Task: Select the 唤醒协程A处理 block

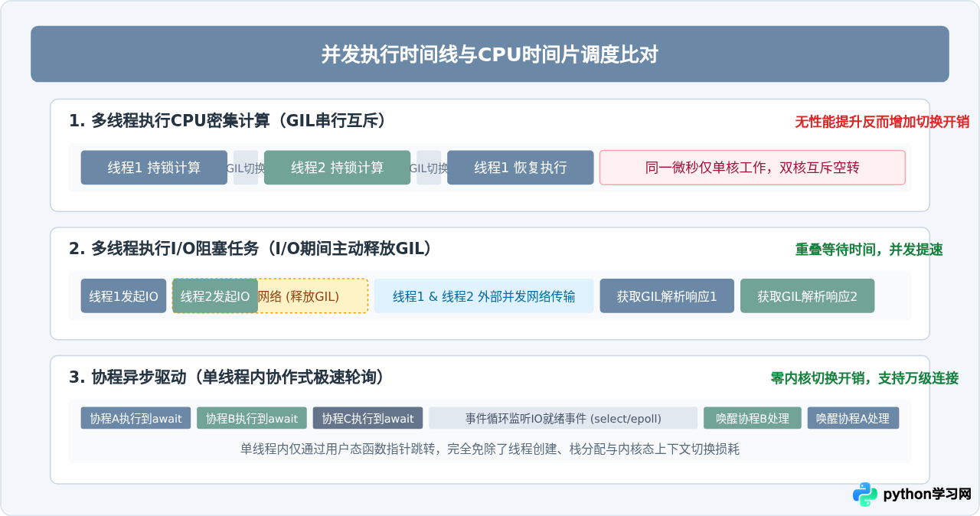Action: click(x=853, y=418)
